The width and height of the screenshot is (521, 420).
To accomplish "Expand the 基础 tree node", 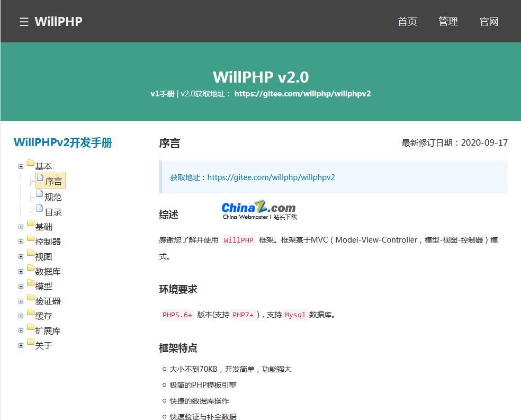I will 21,227.
